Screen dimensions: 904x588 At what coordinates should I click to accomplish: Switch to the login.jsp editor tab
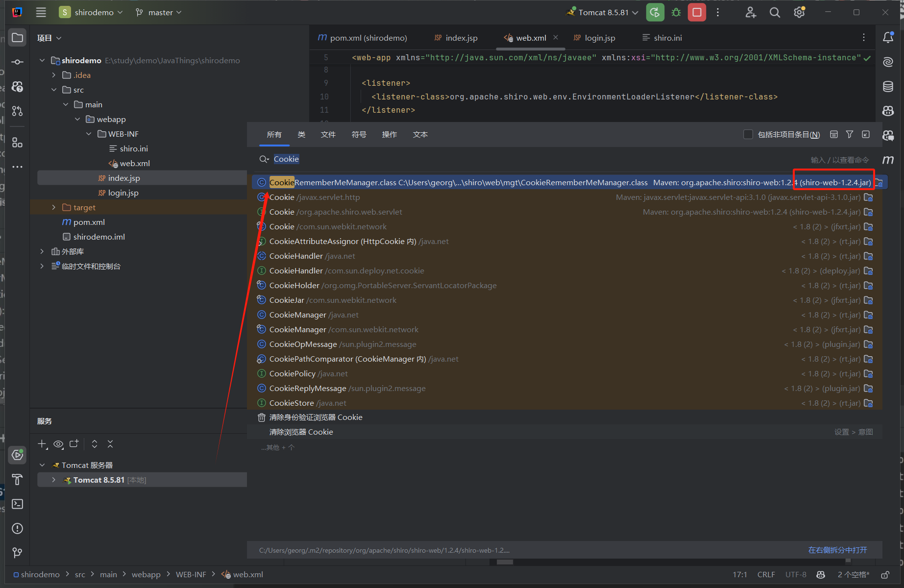594,38
